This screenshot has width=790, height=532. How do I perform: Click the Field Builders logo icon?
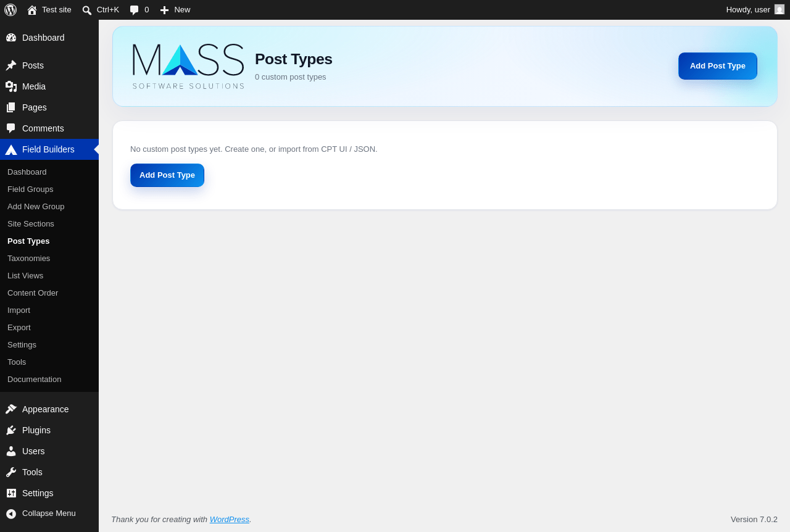tap(11, 149)
